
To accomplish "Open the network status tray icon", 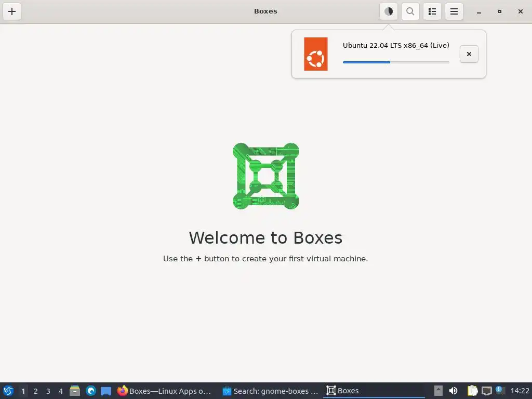I will [486, 391].
